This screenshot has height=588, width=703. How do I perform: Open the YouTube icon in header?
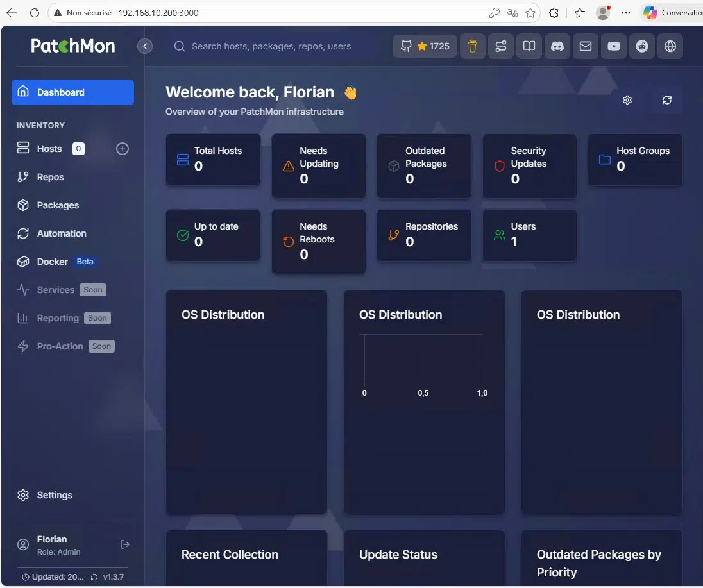tap(614, 46)
